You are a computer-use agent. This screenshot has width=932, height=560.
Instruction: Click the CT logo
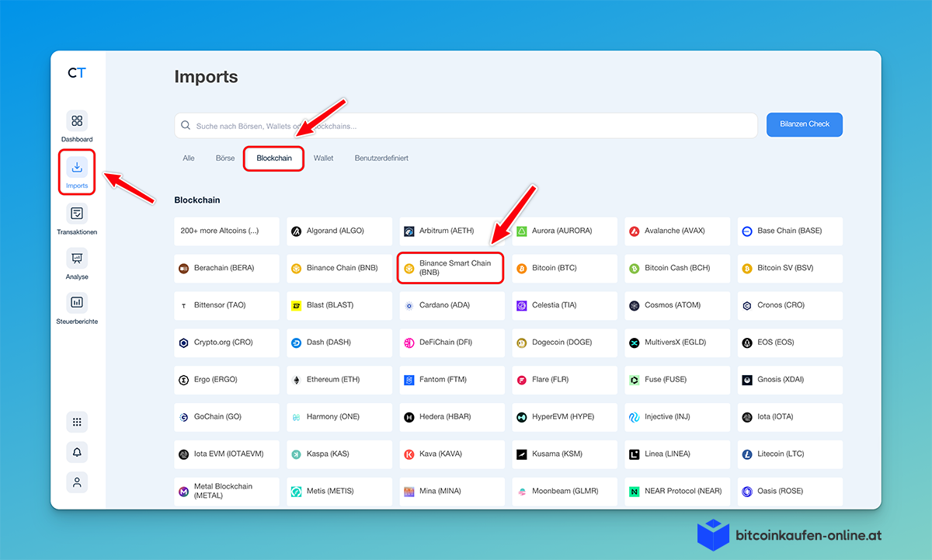click(77, 73)
